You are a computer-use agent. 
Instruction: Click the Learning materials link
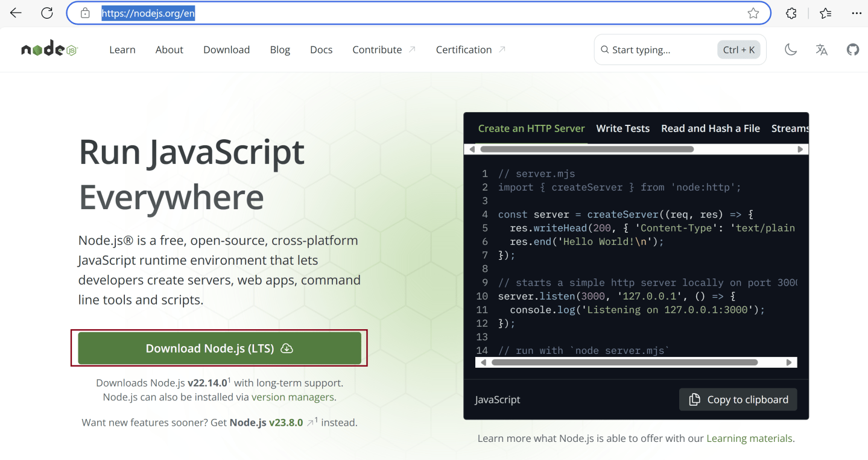tap(749, 438)
